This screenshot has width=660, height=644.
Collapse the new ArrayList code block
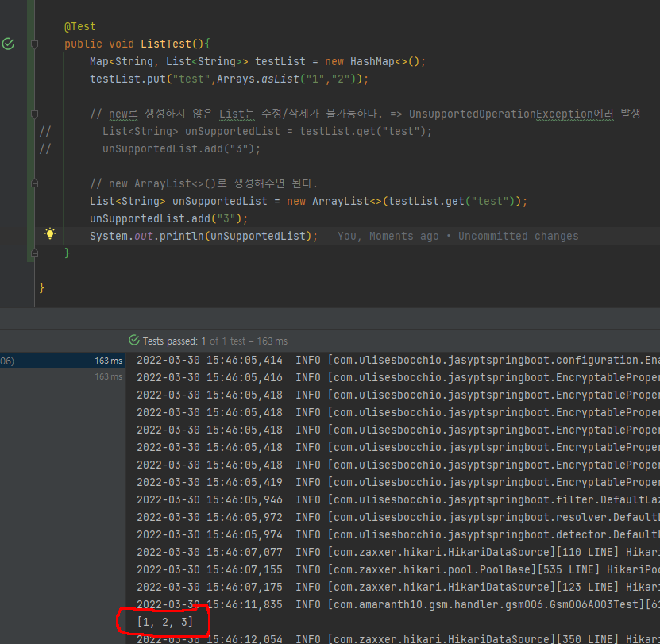pyautogui.click(x=34, y=183)
